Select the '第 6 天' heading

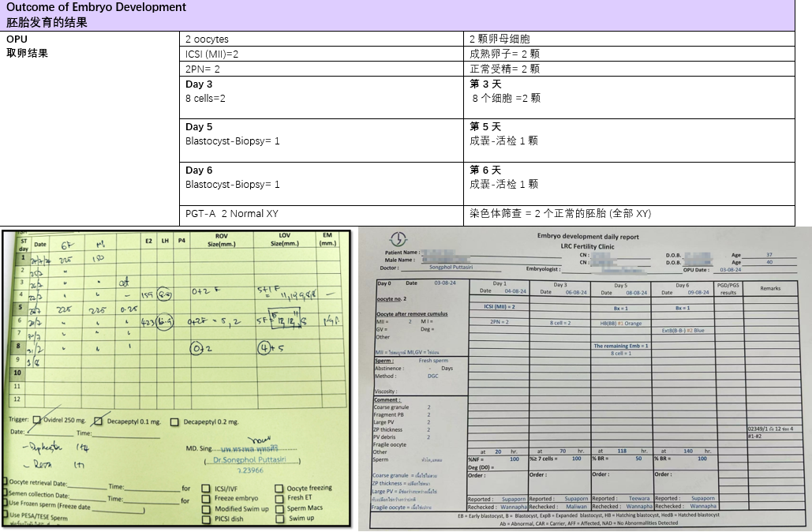point(485,170)
